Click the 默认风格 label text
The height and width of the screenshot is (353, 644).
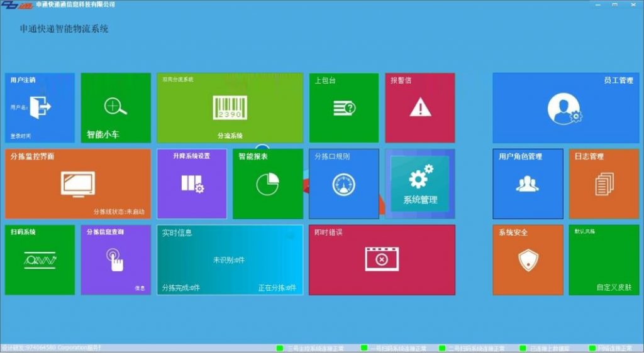(585, 231)
